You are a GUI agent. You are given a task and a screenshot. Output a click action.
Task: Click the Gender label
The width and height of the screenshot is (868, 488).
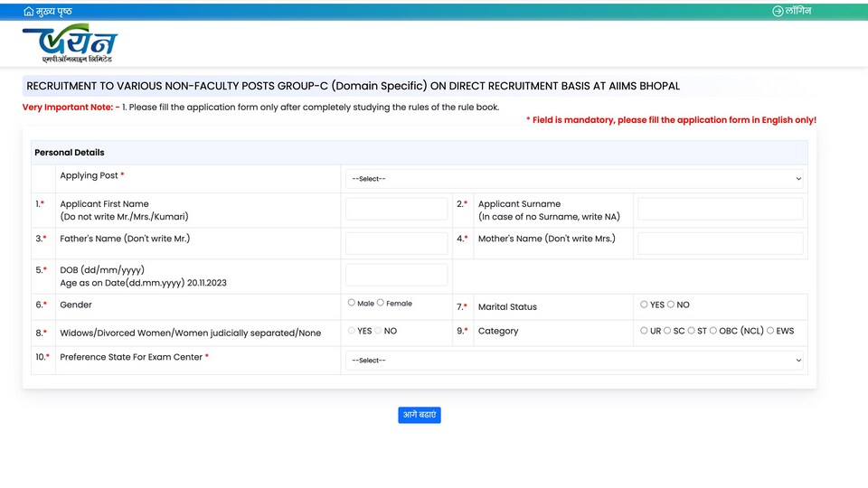point(76,305)
